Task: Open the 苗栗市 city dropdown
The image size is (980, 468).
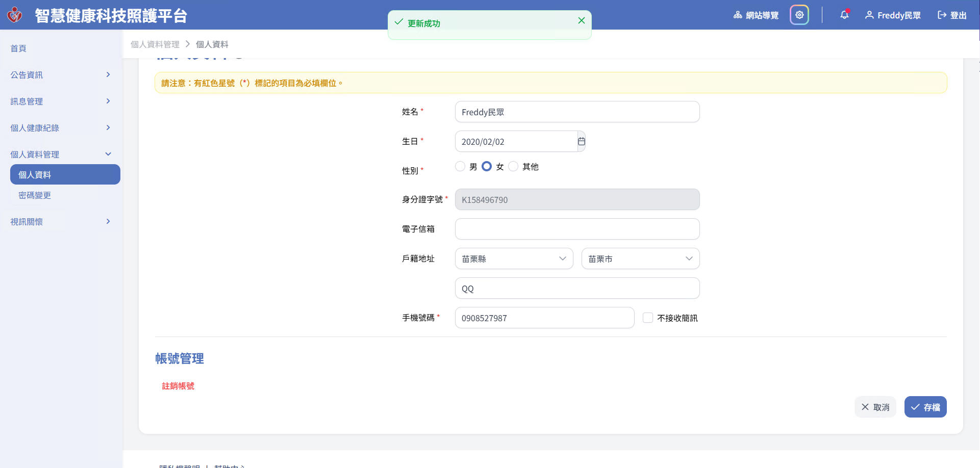Action: click(x=640, y=258)
